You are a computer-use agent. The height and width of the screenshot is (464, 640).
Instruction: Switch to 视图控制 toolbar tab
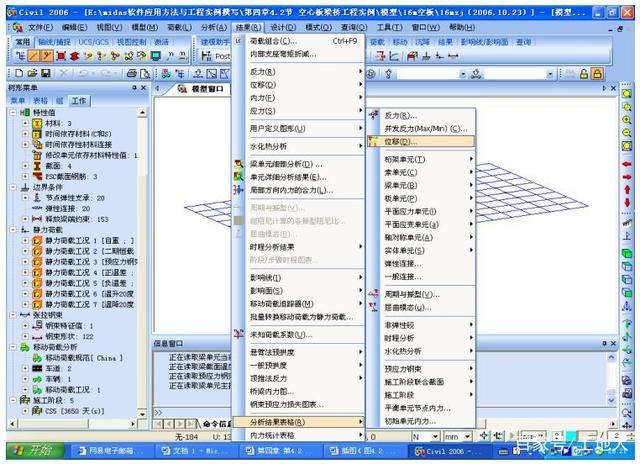pos(131,42)
